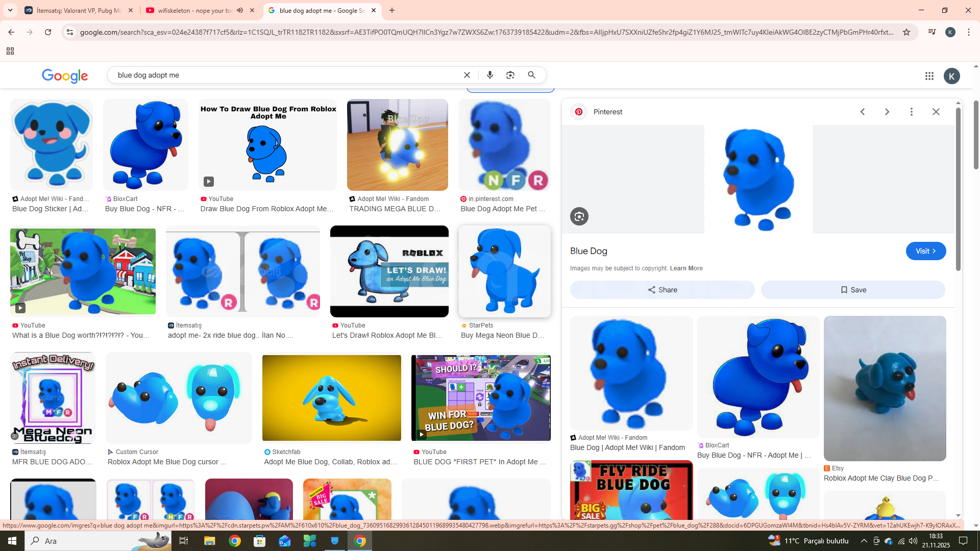Bookmark this page with star icon
The width and height of the screenshot is (980, 551).
coord(906,32)
